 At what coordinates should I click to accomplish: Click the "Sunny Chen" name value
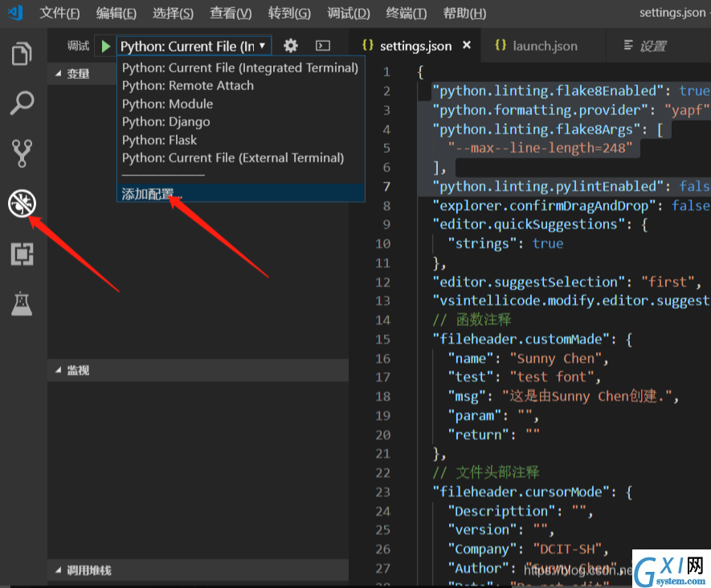point(555,358)
